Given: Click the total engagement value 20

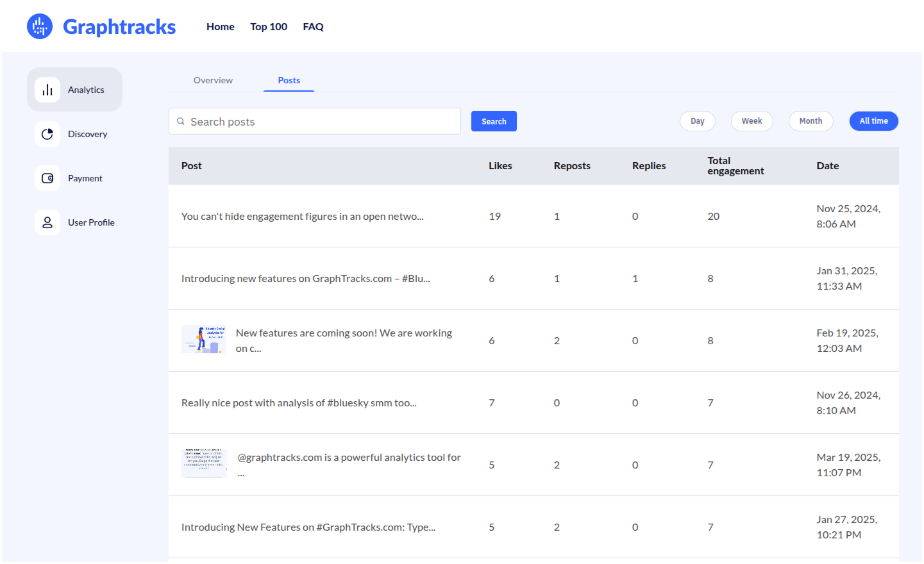Looking at the screenshot, I should pos(714,216).
